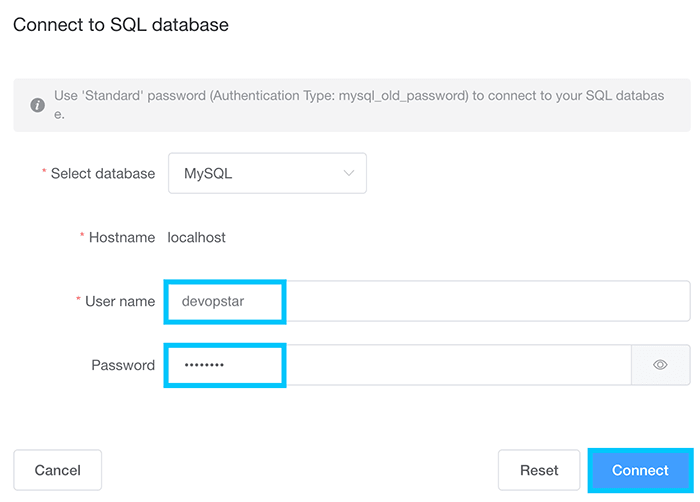700x502 pixels.
Task: Click the red asterisk beside Hostname
Action: pyautogui.click(x=82, y=237)
